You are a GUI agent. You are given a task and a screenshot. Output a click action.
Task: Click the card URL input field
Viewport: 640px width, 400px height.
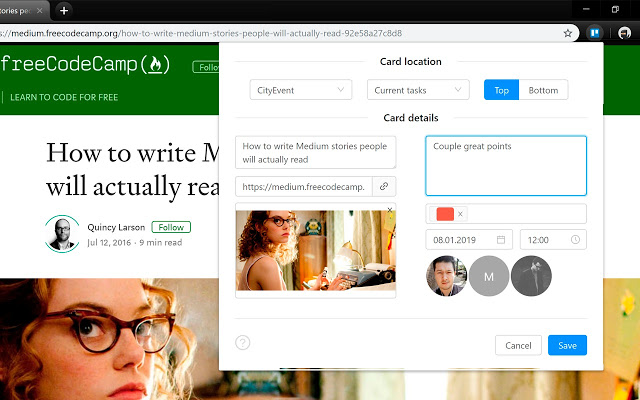coord(304,187)
